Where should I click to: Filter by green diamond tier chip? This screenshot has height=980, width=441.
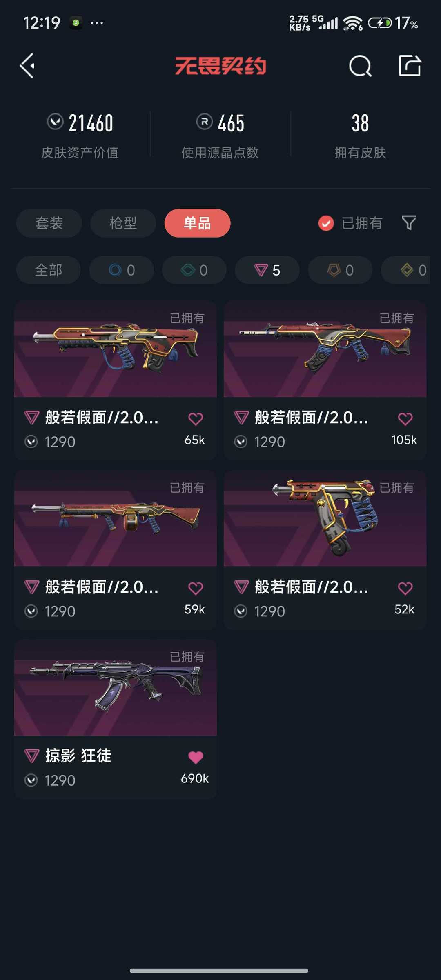(194, 270)
